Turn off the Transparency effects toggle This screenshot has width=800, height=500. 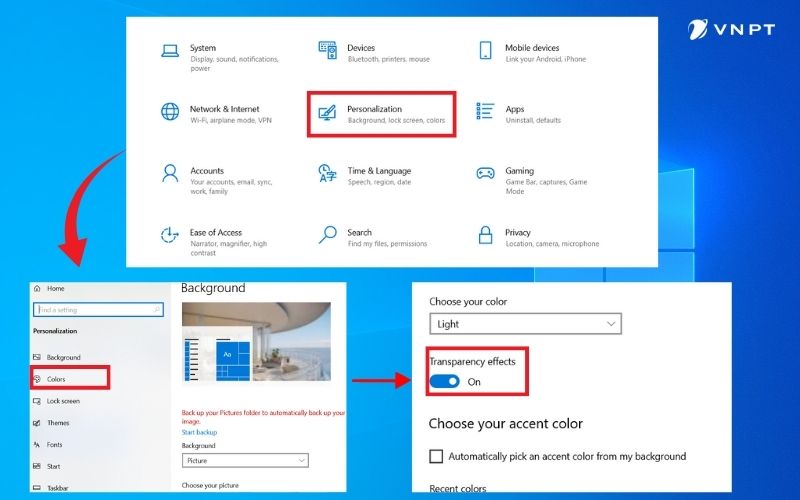click(x=445, y=381)
